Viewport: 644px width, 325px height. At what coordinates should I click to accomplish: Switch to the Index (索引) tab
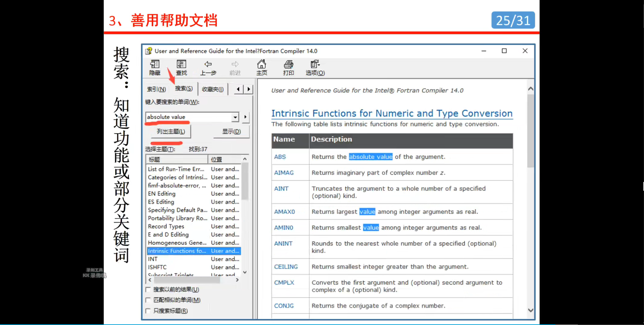pos(156,89)
